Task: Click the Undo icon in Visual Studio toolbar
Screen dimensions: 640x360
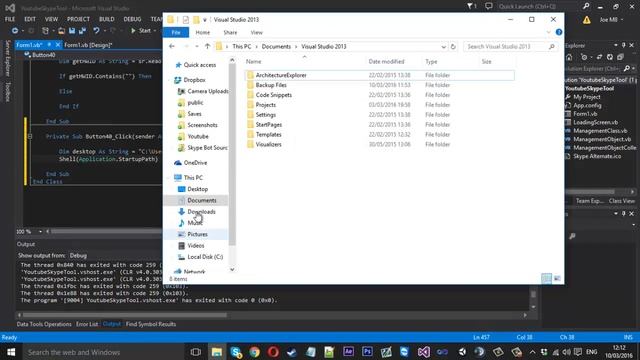Action: click(x=96, y=31)
